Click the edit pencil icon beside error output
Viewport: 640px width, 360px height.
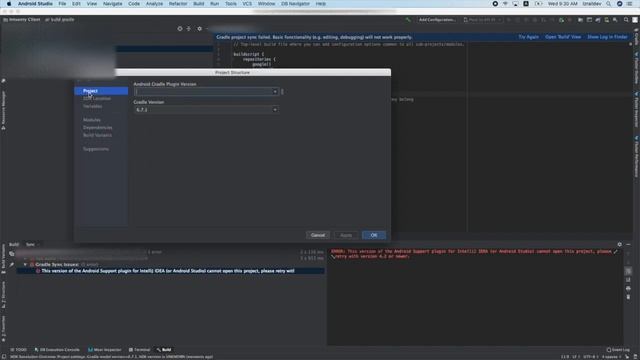(616, 252)
